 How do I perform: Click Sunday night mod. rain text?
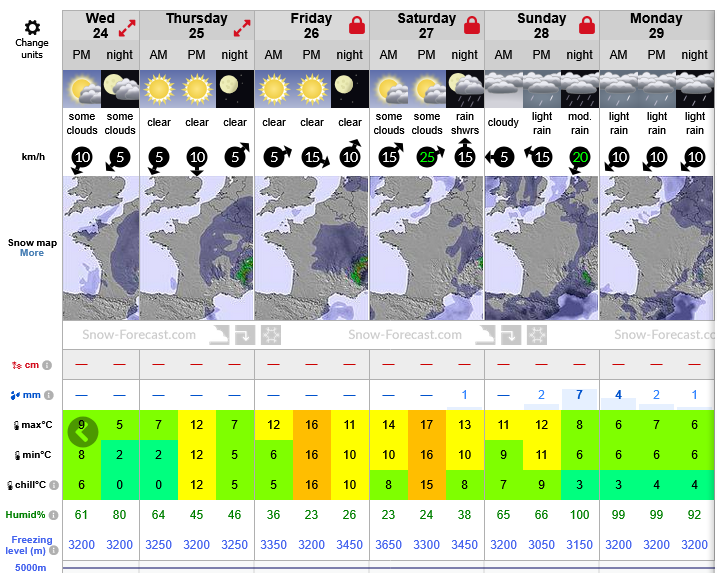(x=580, y=123)
